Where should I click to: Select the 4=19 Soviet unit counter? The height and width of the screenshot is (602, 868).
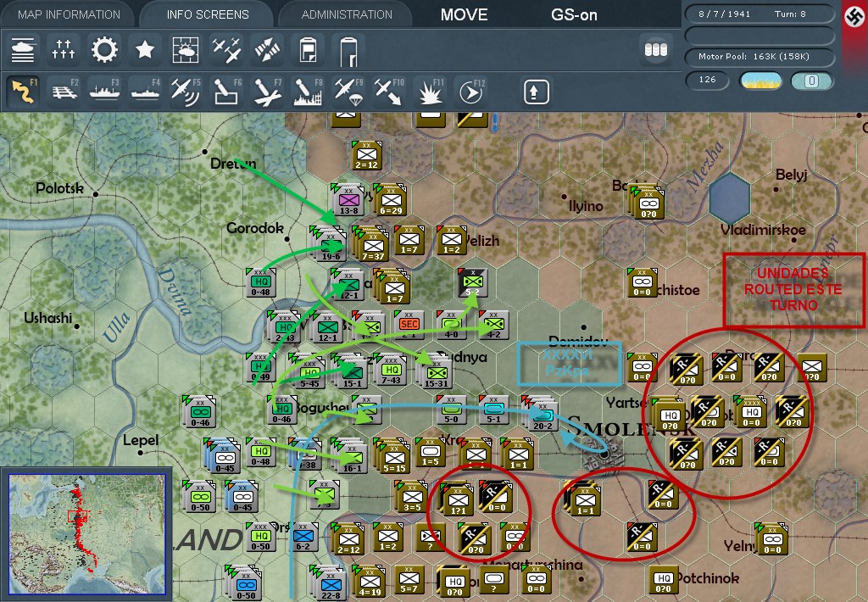pos(369,582)
